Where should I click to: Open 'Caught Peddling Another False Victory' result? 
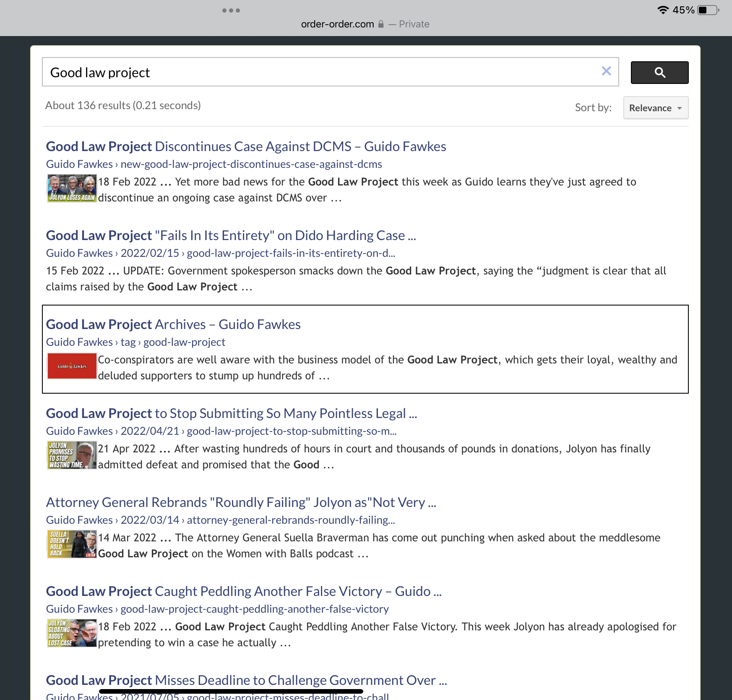(243, 591)
